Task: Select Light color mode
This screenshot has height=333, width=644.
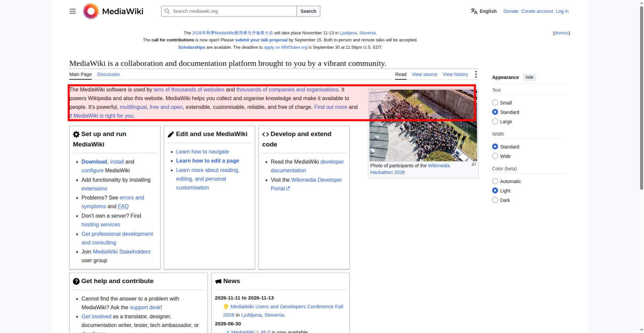Action: pos(495,191)
